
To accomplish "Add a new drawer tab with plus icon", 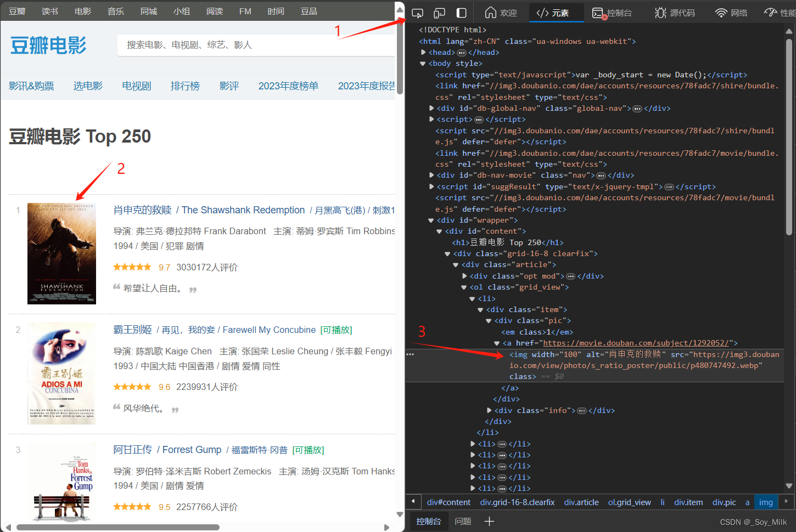I will click(489, 521).
